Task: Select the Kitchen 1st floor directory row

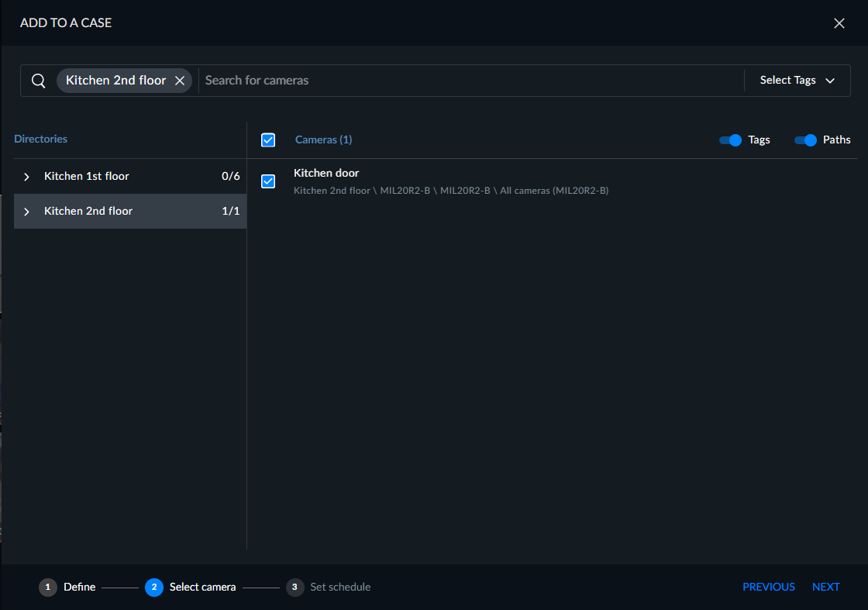Action: (x=130, y=177)
